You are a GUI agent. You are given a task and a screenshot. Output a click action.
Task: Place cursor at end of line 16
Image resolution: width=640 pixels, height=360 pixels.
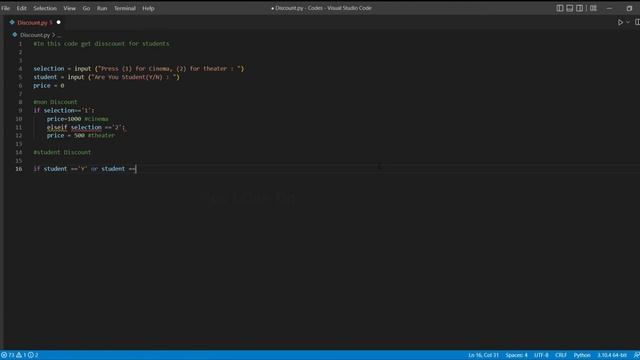136,169
